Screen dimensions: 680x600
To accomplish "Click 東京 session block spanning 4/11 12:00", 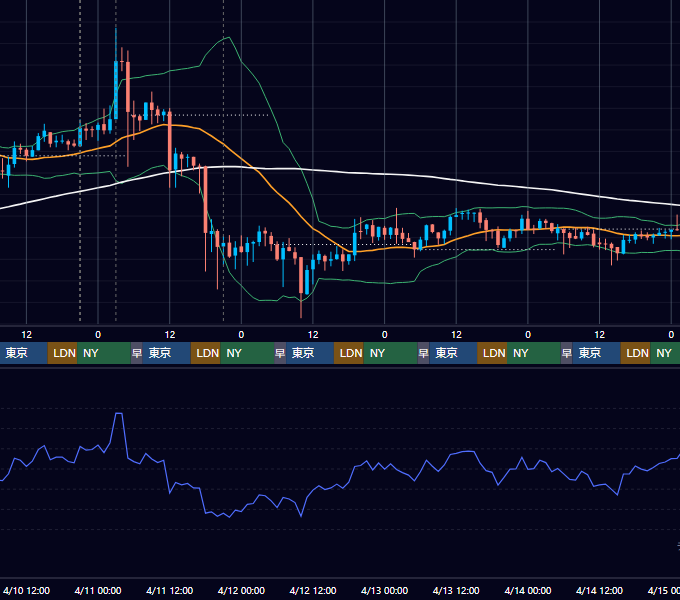I will coord(167,353).
